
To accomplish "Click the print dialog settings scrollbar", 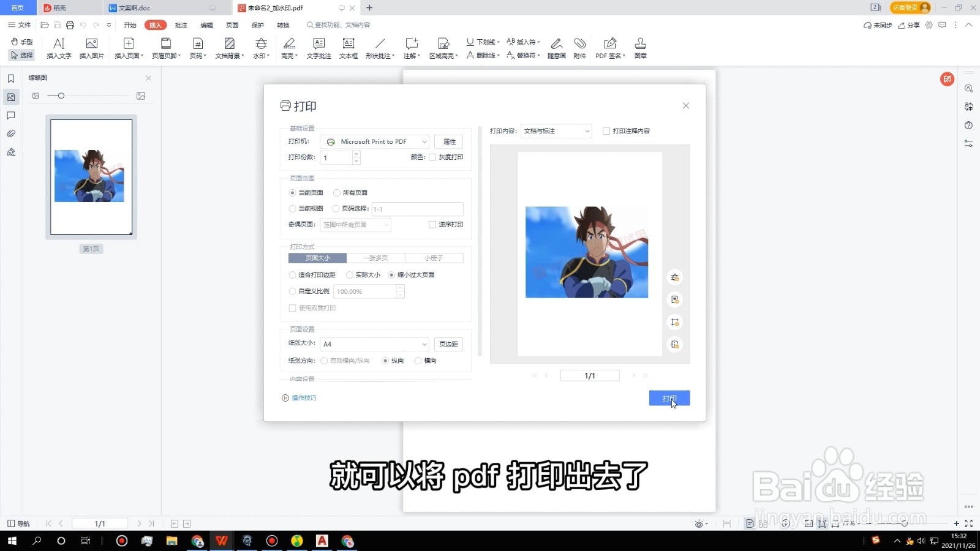I will pos(480,242).
